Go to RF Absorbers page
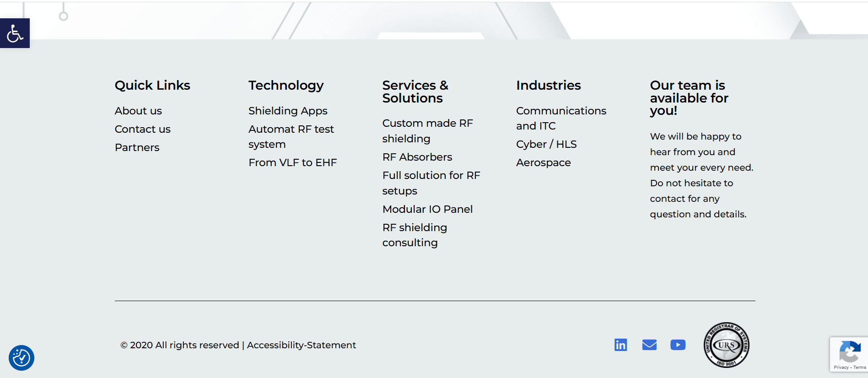This screenshot has height=378, width=868. [x=417, y=157]
